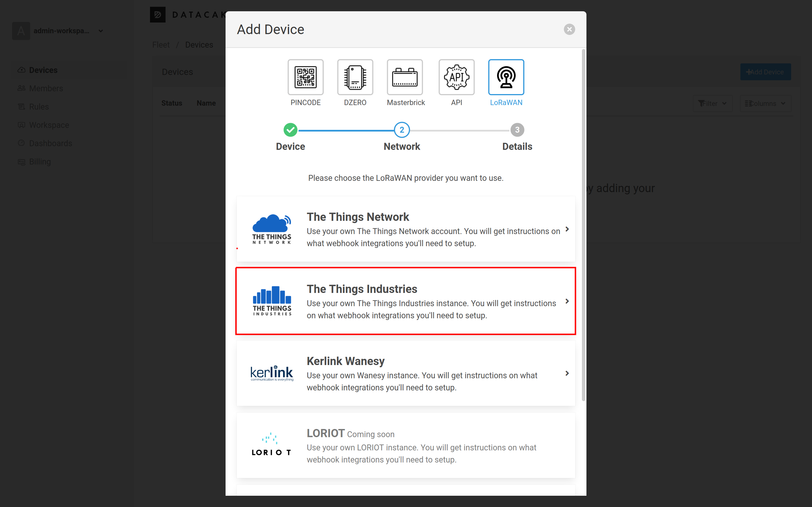Click The Things Industries provider logo
This screenshot has height=507, width=812.
click(271, 301)
